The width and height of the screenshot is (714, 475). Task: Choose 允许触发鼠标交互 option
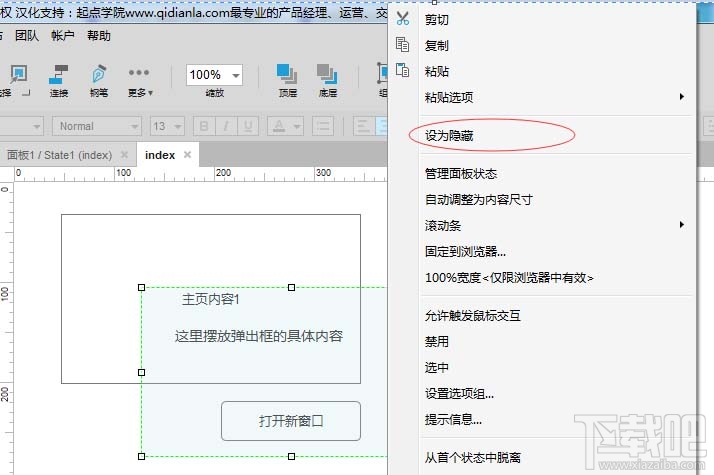(473, 316)
